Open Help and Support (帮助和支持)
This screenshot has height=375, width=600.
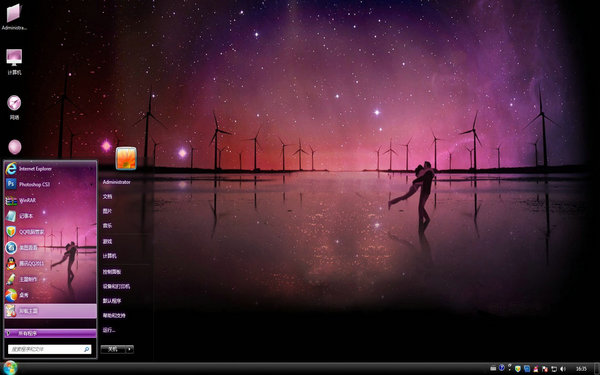click(114, 315)
